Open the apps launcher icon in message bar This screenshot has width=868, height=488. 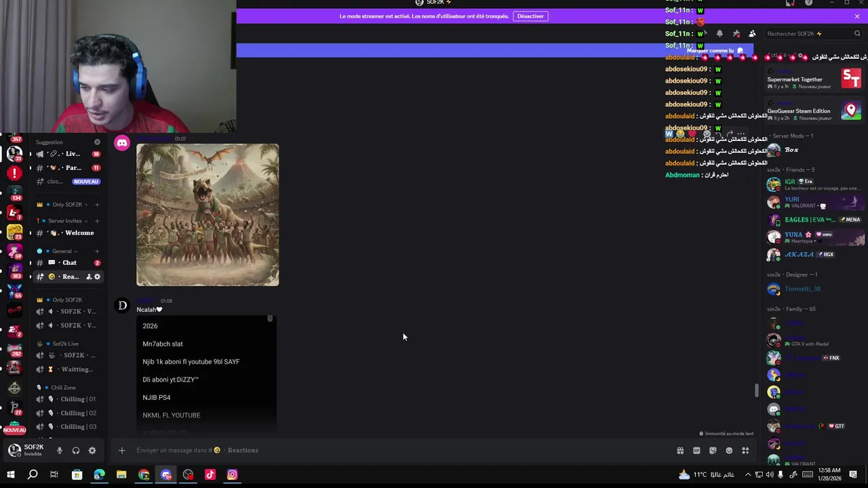pos(745,450)
